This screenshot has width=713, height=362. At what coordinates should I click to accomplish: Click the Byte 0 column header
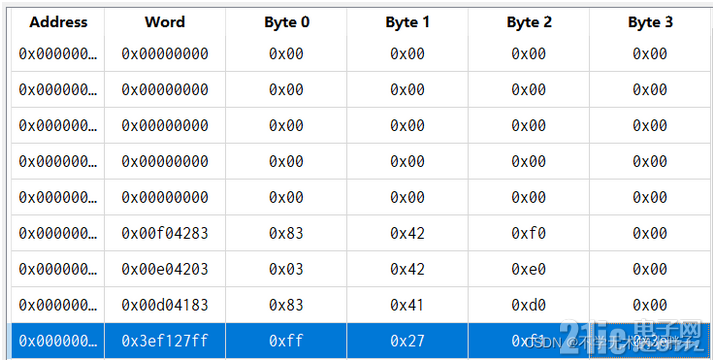coord(286,22)
